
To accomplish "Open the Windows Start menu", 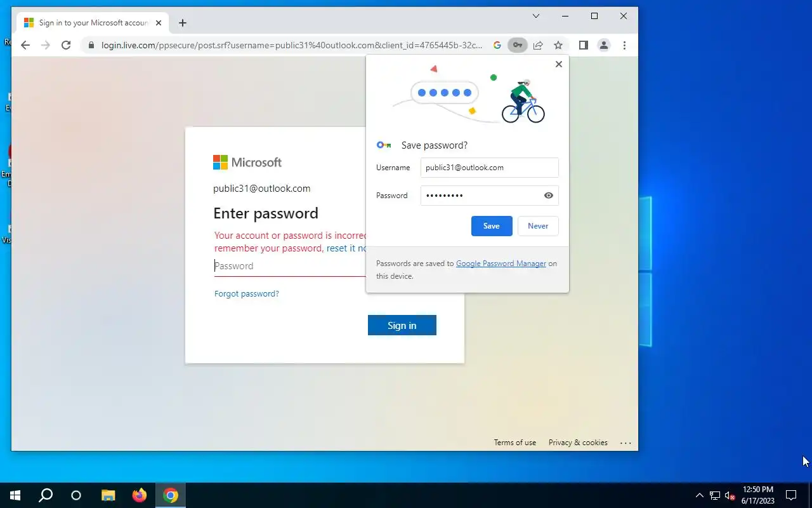I will click(x=15, y=495).
